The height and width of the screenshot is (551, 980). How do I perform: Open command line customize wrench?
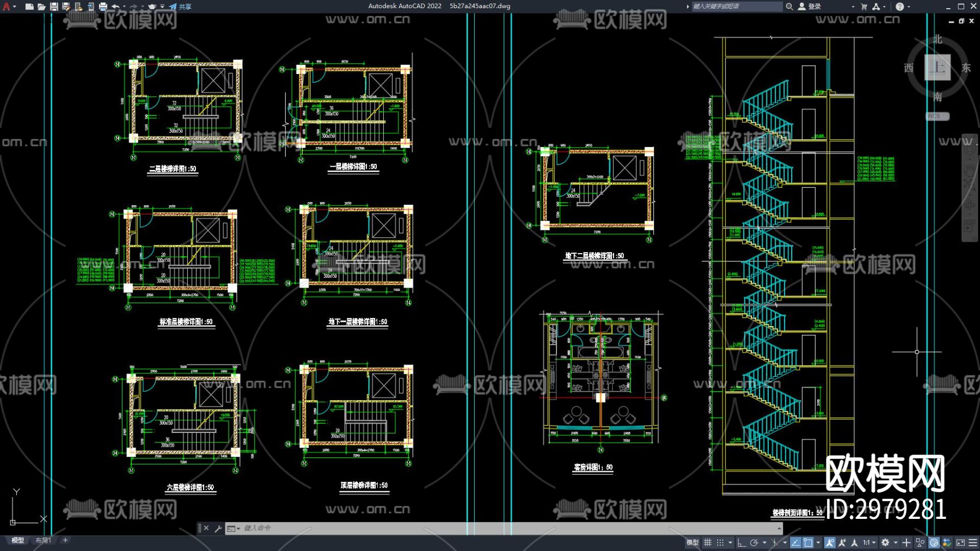coord(218,528)
